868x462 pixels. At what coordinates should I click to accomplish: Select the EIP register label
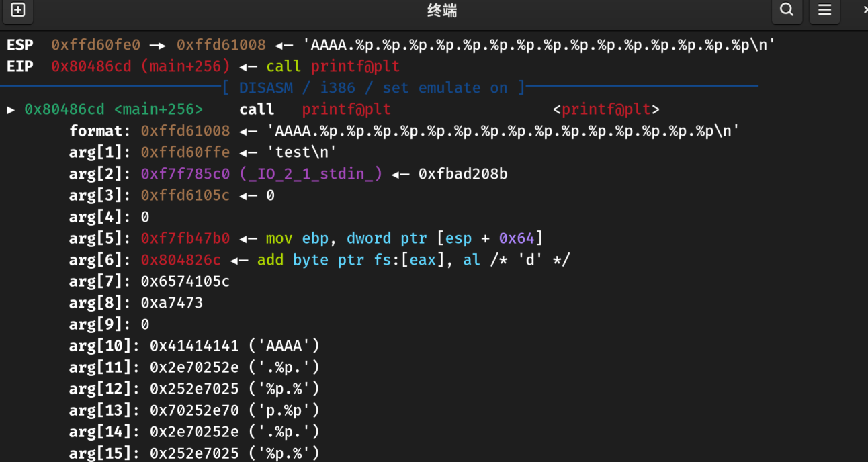[19, 66]
